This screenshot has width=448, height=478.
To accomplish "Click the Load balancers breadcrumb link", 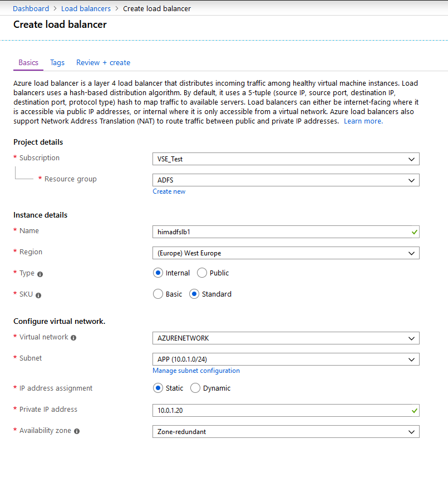I will click(x=86, y=8).
